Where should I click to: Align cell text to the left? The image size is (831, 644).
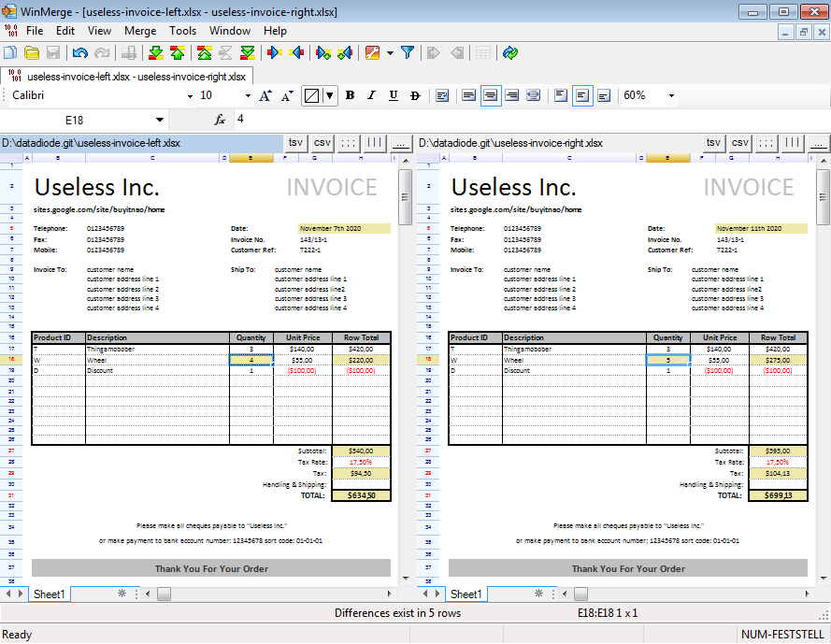coord(468,95)
